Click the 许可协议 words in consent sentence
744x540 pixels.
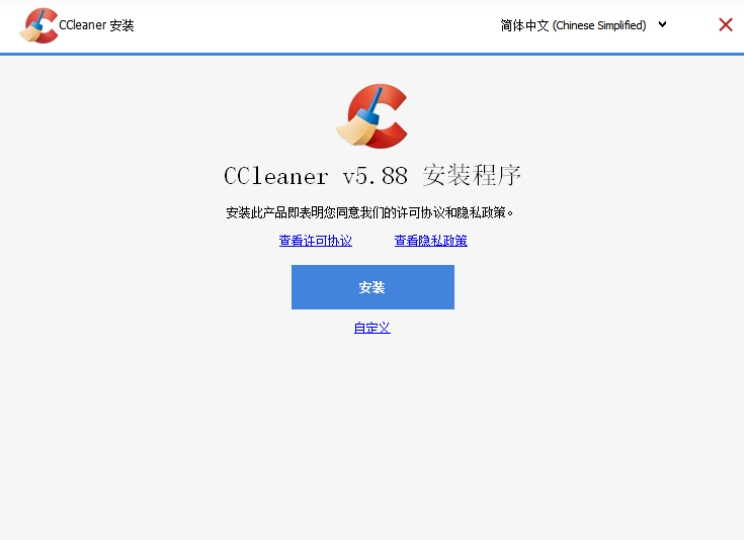pos(420,212)
